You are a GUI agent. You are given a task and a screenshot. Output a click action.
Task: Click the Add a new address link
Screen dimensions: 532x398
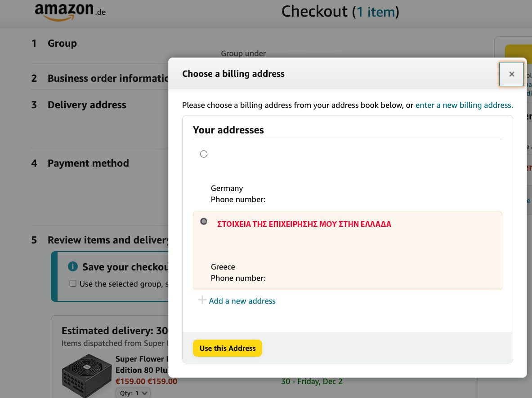[242, 301]
